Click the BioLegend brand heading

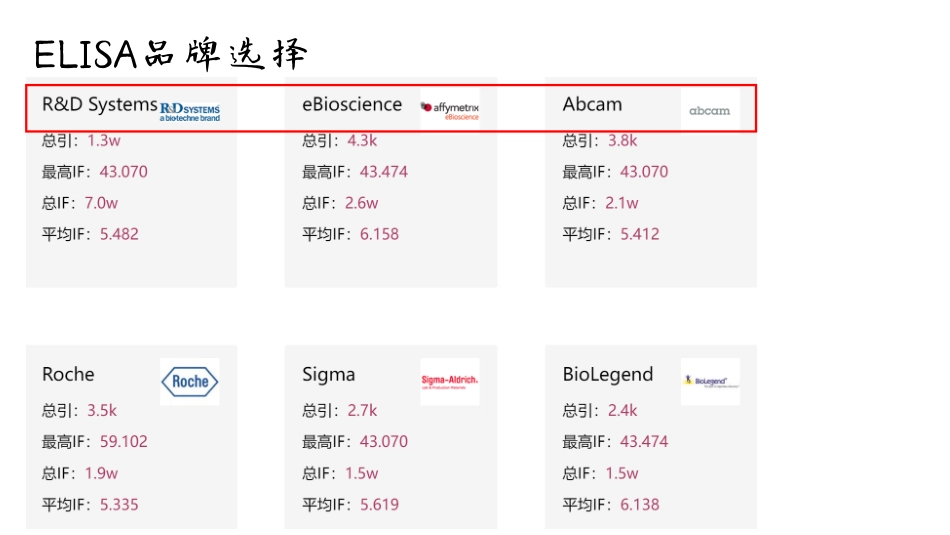(607, 375)
